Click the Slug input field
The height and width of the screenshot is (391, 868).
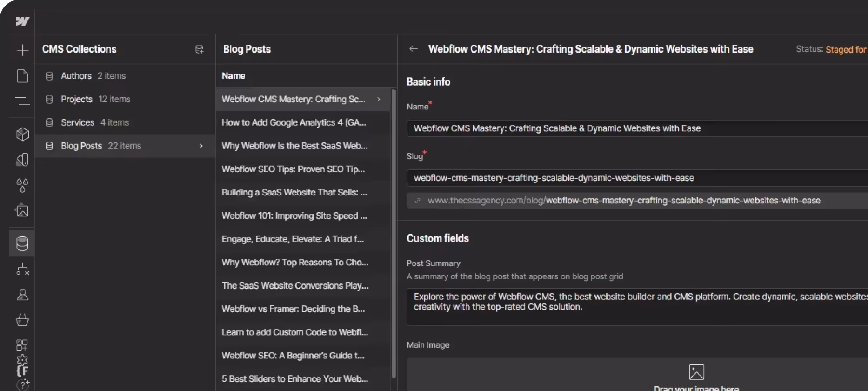(637, 178)
